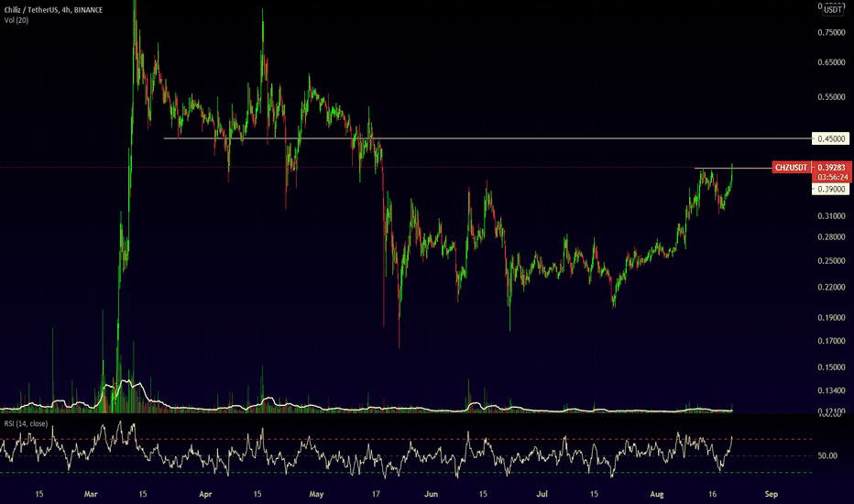
Task: Click the 17 date label on time axis
Action: tap(376, 494)
